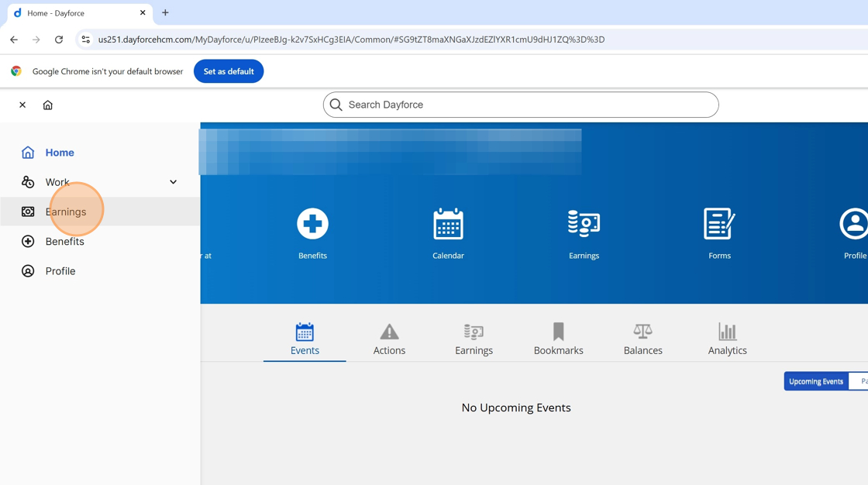This screenshot has width=868, height=485.
Task: View site information icon in address bar
Action: pyautogui.click(x=86, y=40)
